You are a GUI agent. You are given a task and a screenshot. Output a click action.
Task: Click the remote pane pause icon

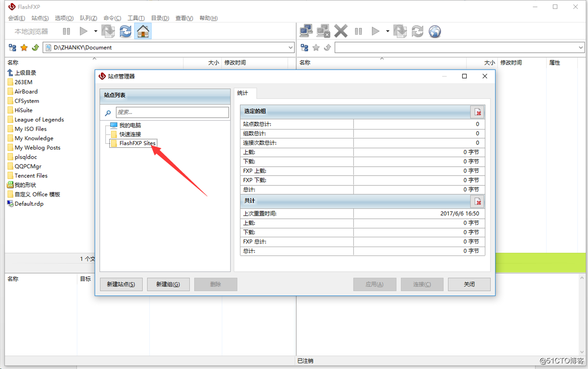point(358,31)
